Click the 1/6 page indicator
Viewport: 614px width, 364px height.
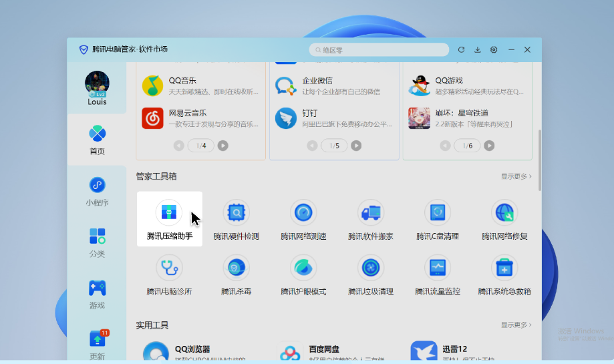pos(467,146)
